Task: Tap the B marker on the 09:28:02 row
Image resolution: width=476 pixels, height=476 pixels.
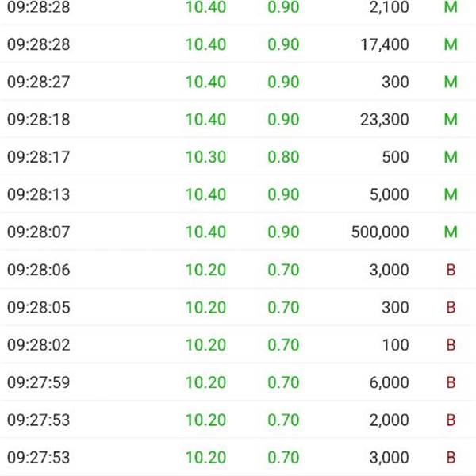Action: click(451, 345)
